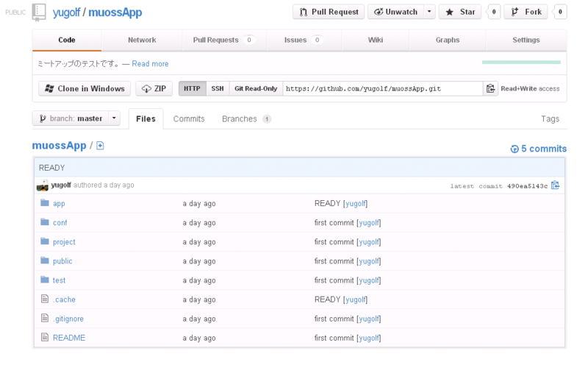
Task: Click the folder icon next to conf
Action: click(x=45, y=222)
